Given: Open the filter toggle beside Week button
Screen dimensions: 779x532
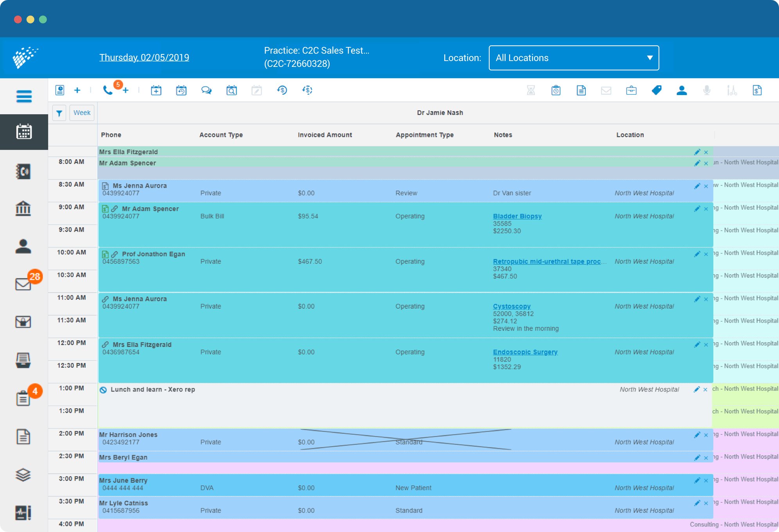Looking at the screenshot, I should coord(59,113).
